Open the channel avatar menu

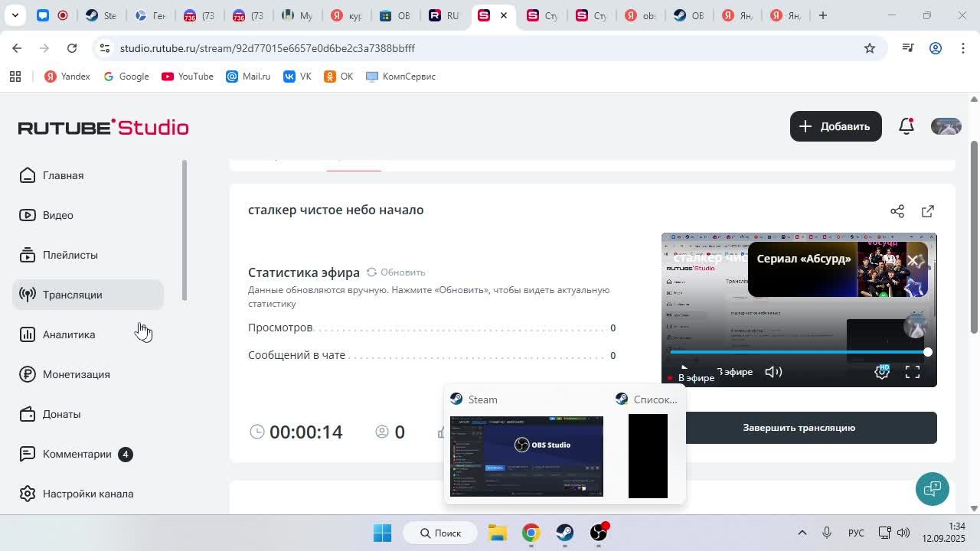point(946,126)
